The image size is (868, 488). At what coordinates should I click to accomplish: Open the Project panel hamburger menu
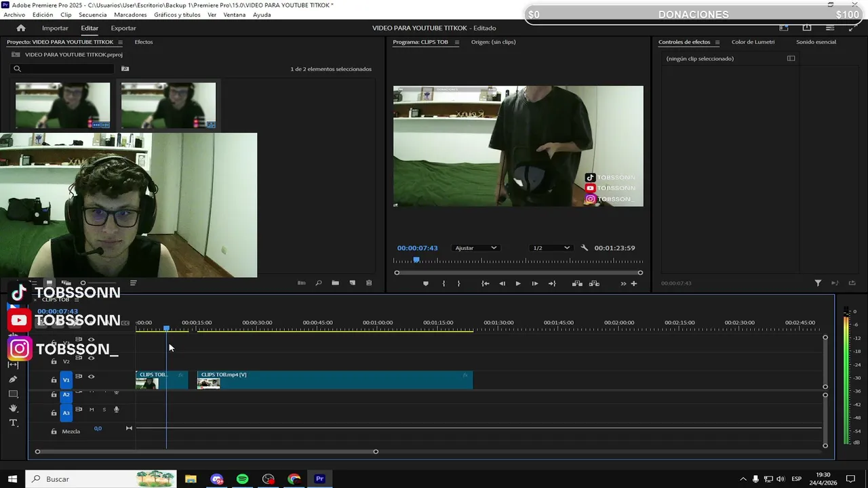pyautogui.click(x=120, y=42)
